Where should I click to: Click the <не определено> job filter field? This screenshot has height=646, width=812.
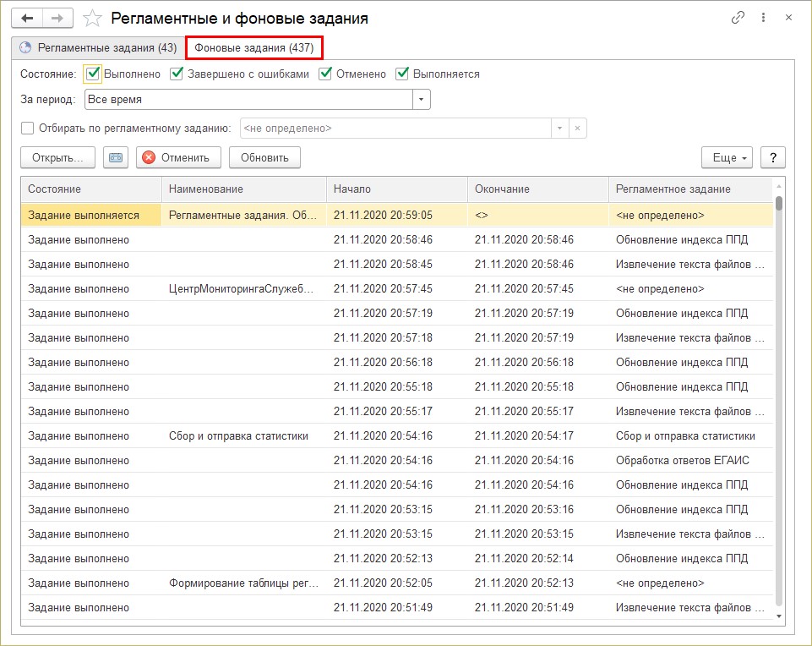coord(395,128)
